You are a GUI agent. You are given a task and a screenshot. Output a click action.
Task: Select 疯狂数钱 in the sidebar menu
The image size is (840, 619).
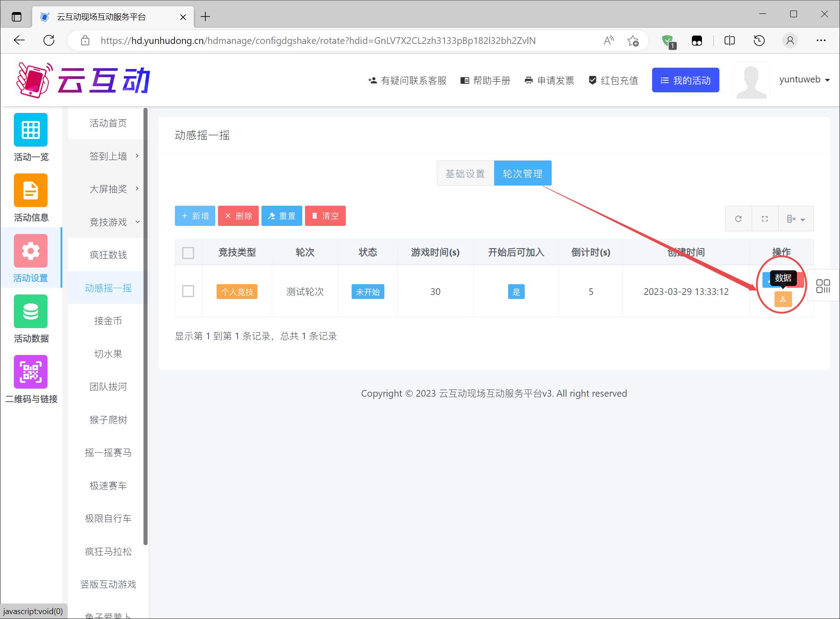pyautogui.click(x=108, y=255)
